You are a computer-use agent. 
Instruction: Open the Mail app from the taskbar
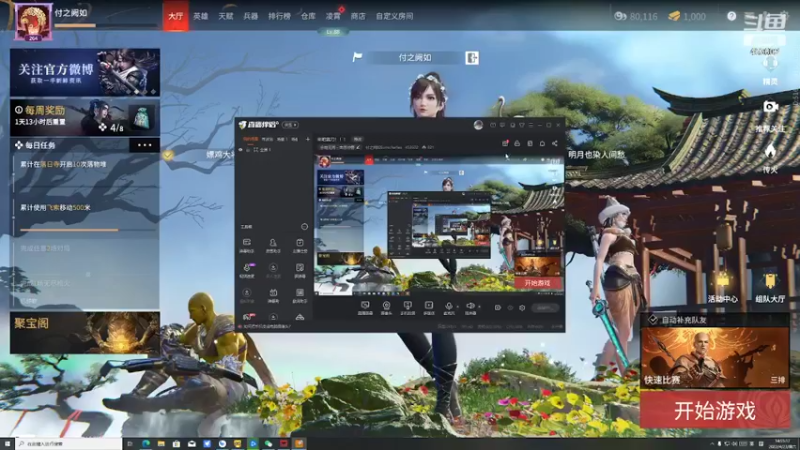click(x=192, y=444)
